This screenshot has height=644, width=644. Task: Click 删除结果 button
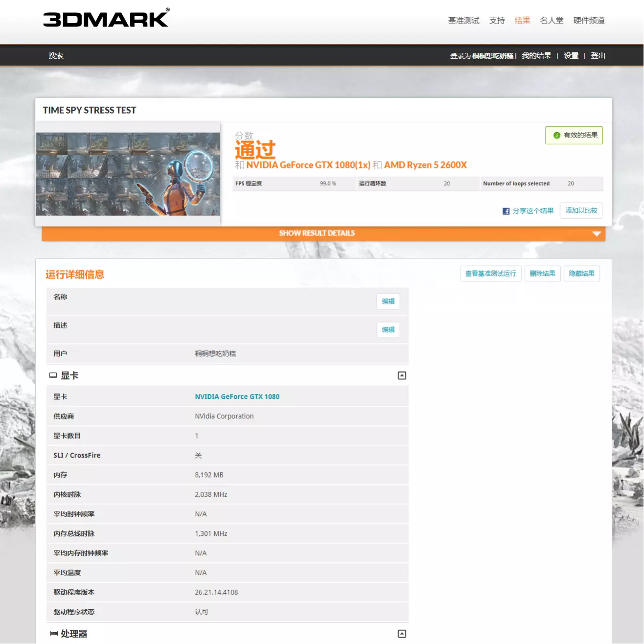543,274
